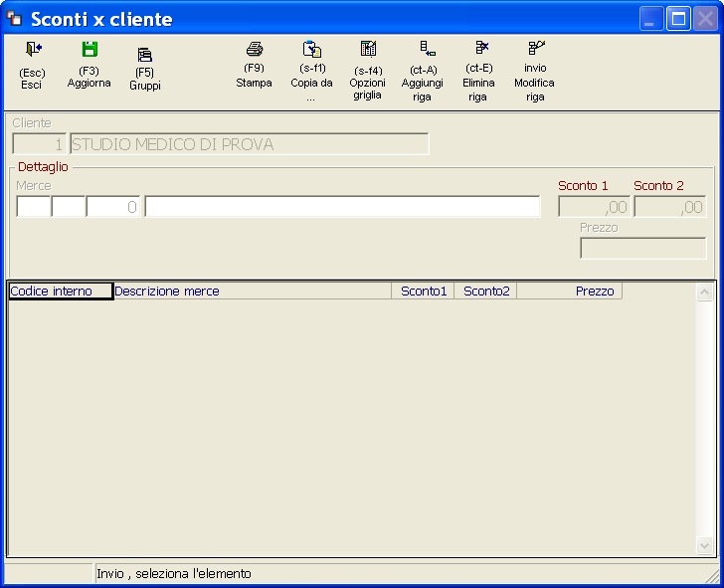Print using the Stampa (F9) icon

pyautogui.click(x=255, y=49)
